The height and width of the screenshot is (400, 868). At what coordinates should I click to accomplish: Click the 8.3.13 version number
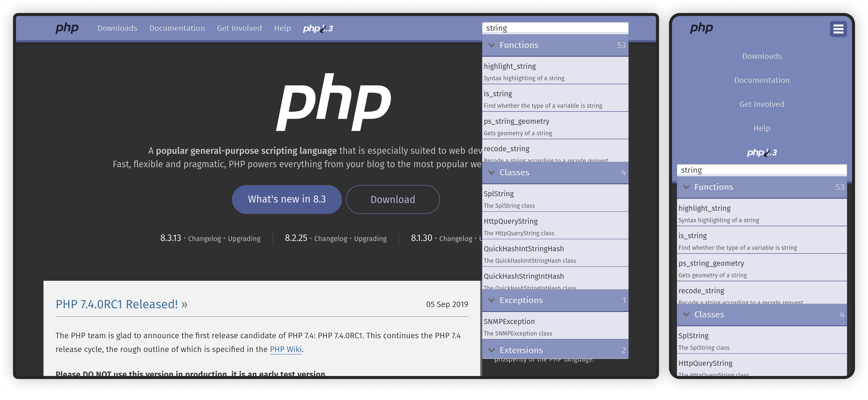pos(170,238)
